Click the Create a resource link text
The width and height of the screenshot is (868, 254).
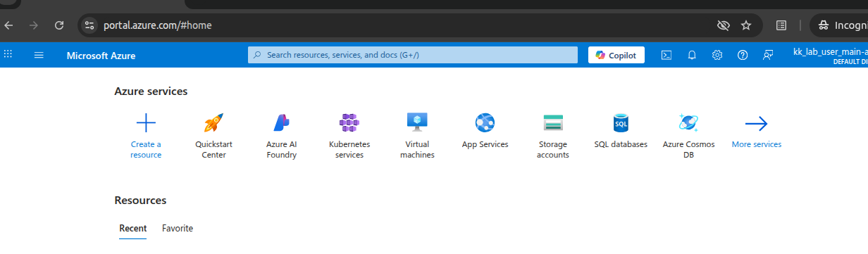(146, 149)
